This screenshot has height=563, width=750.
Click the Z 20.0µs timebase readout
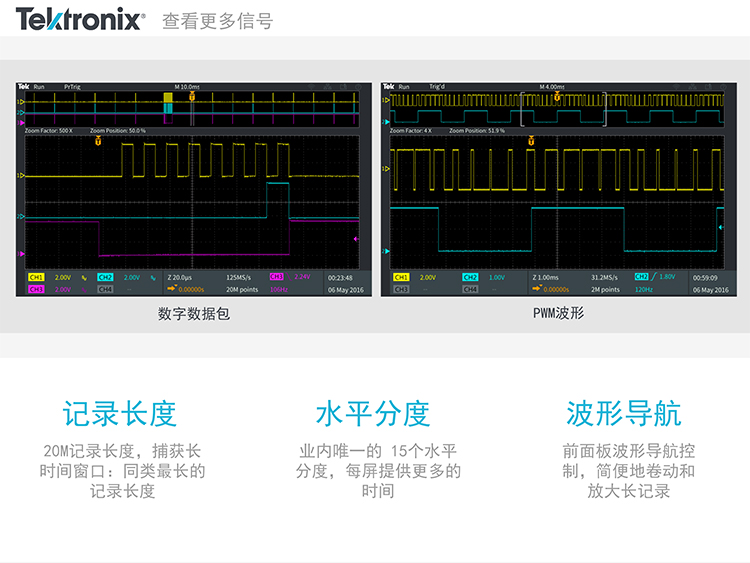click(180, 277)
